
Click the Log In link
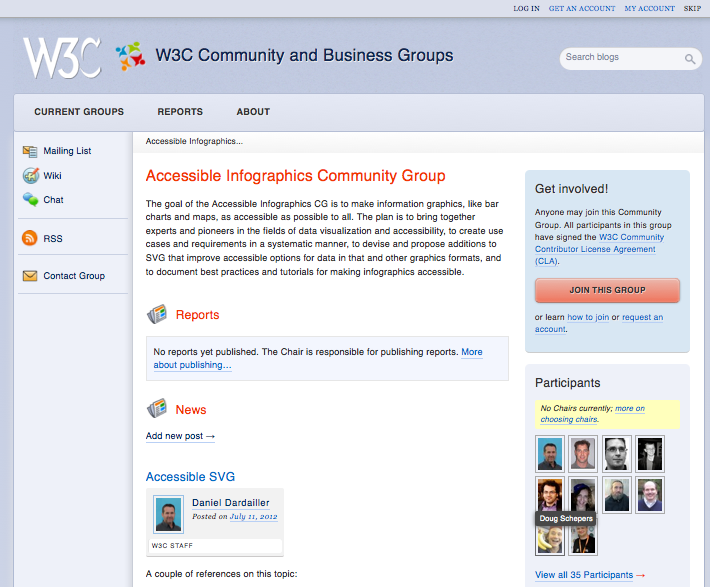[x=526, y=8]
